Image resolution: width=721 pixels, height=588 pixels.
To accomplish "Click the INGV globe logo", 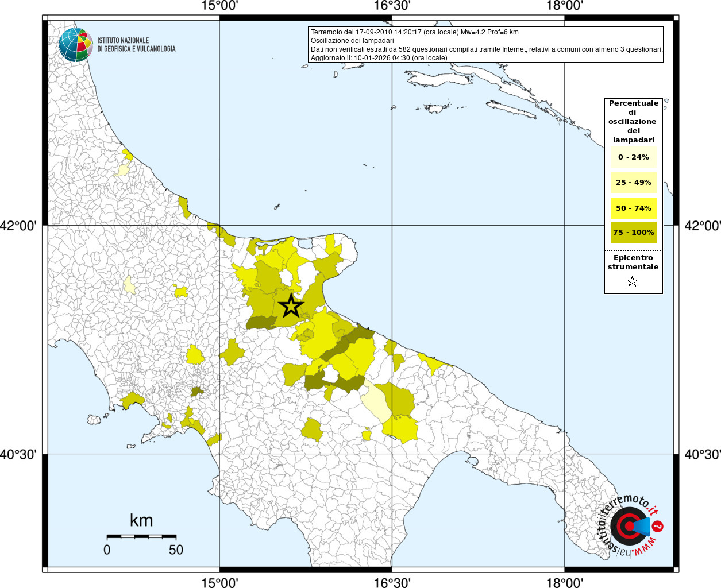I will click(x=75, y=45).
